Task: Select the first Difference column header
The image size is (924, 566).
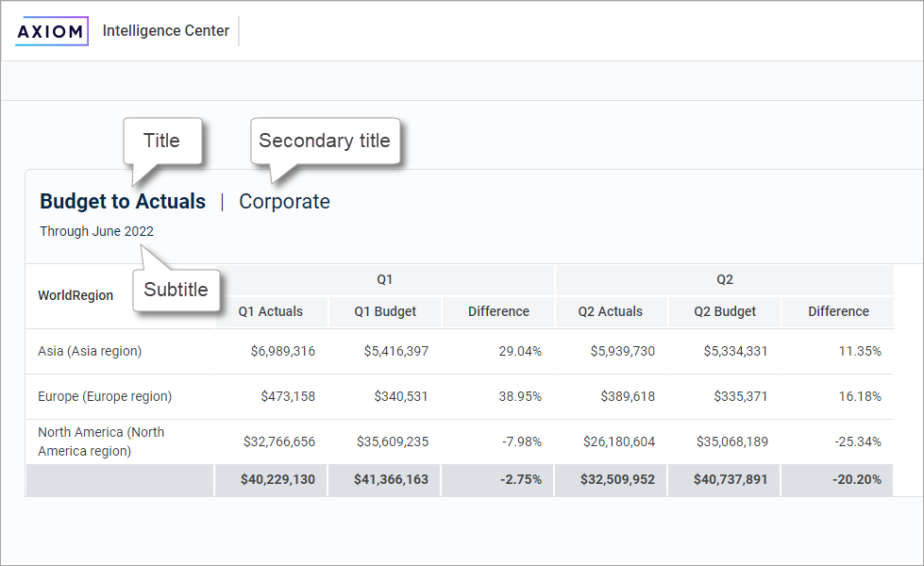Action: (498, 311)
